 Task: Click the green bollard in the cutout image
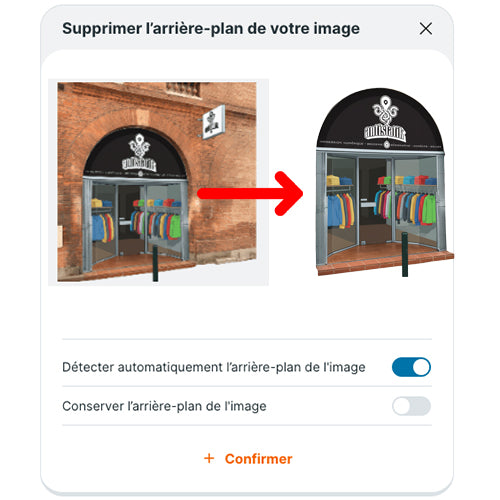click(x=405, y=254)
